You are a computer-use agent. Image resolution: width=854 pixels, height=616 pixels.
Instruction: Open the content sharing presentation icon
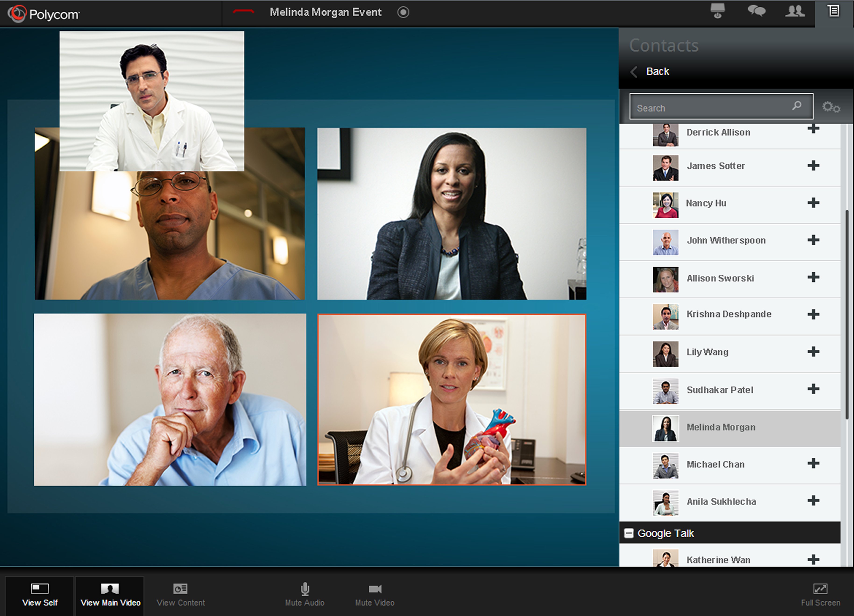click(x=717, y=11)
